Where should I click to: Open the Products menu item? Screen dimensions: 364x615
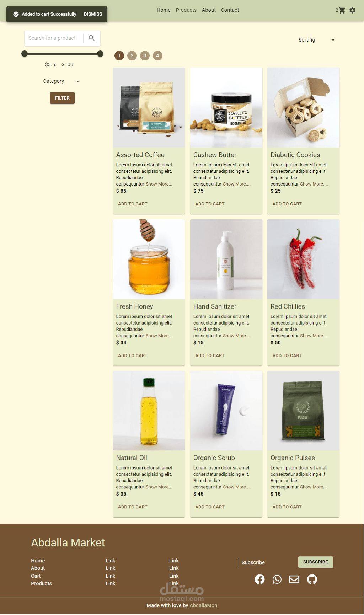tap(186, 10)
